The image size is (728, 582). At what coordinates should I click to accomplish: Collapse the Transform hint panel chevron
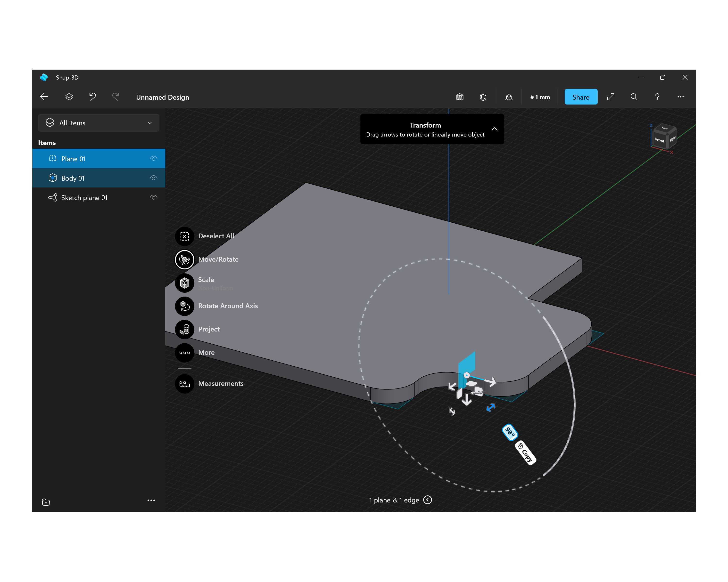pyautogui.click(x=494, y=129)
